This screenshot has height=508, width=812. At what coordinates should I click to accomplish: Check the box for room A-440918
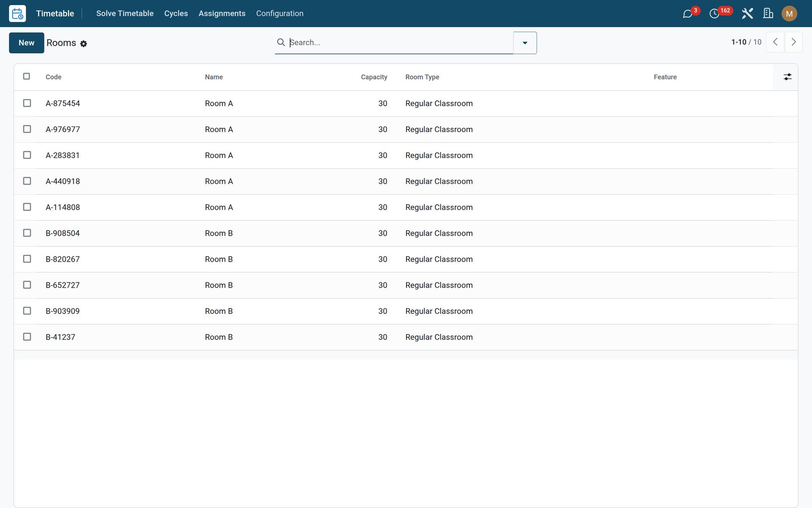(27, 181)
